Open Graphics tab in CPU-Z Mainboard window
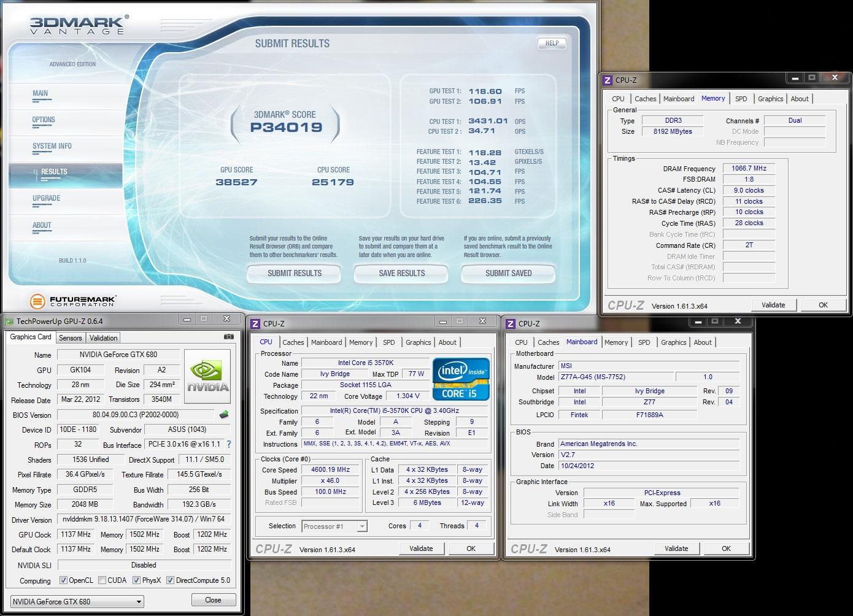This screenshot has width=853, height=616. (673, 342)
